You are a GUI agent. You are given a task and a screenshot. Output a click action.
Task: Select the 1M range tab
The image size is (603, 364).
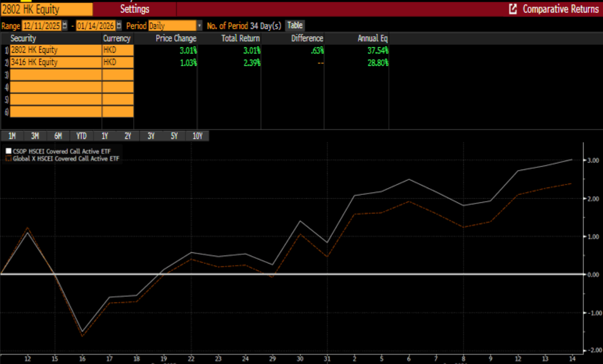coord(12,136)
